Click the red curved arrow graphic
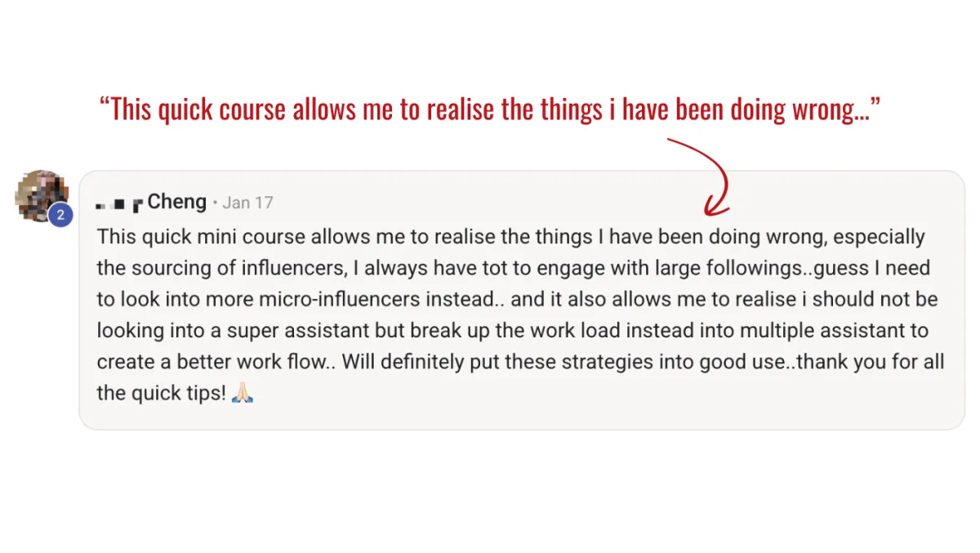This screenshot has height=553, width=980. coord(701,176)
